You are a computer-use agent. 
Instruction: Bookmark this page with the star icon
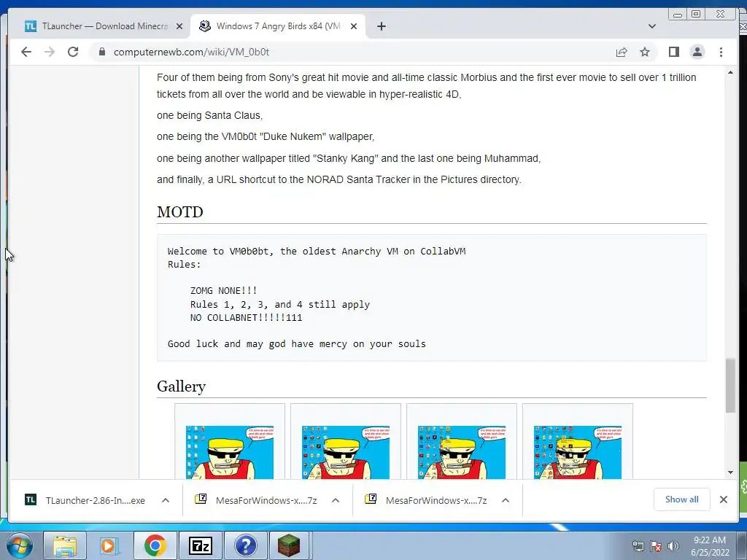pyautogui.click(x=645, y=52)
